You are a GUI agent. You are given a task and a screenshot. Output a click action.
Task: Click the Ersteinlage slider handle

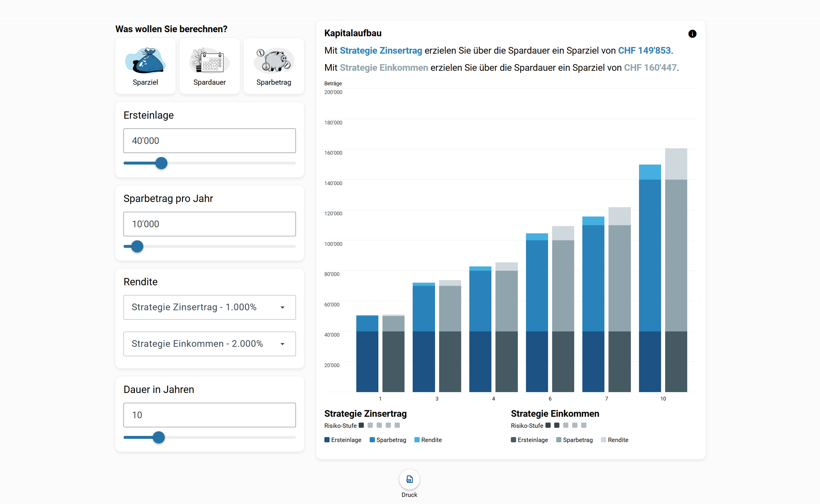(162, 163)
